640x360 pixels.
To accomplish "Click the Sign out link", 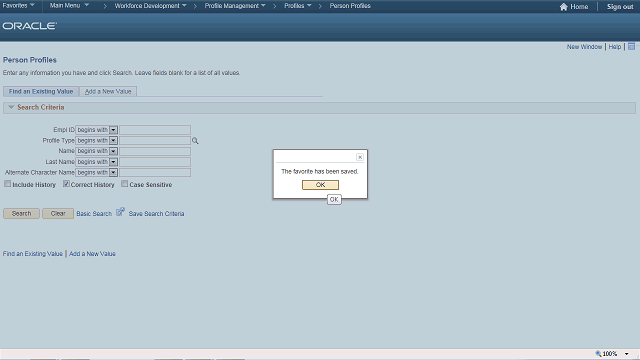I will [620, 7].
